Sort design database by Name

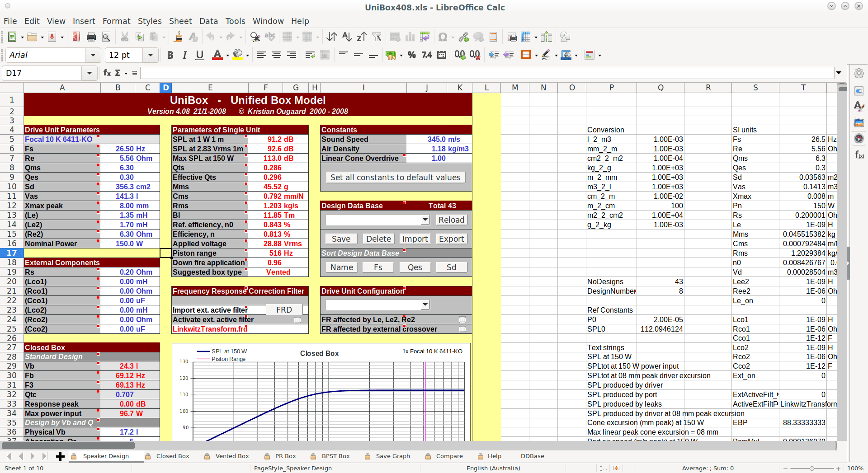click(x=341, y=267)
